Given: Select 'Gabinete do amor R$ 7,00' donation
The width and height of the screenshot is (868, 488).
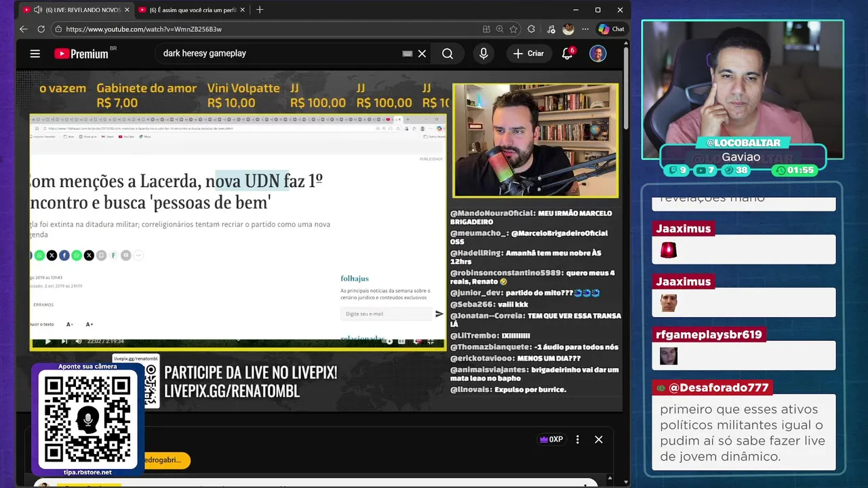Looking at the screenshot, I should 146,96.
